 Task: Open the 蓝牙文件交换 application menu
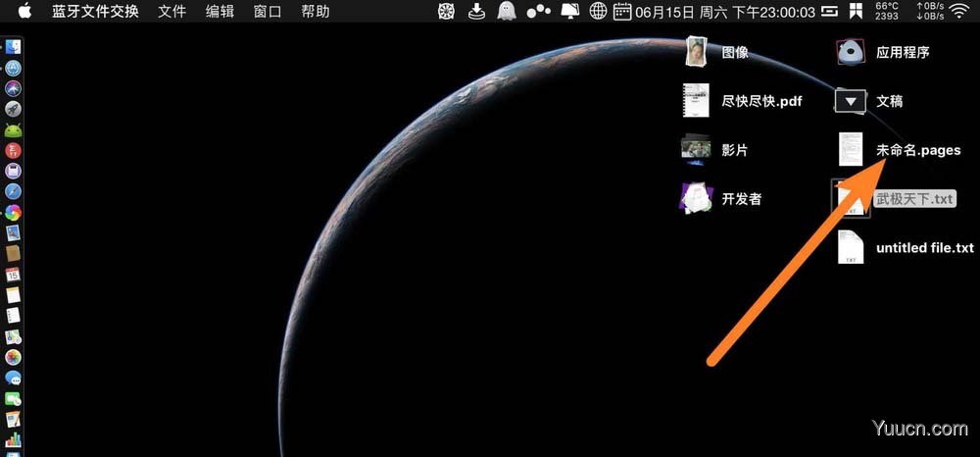(x=95, y=11)
